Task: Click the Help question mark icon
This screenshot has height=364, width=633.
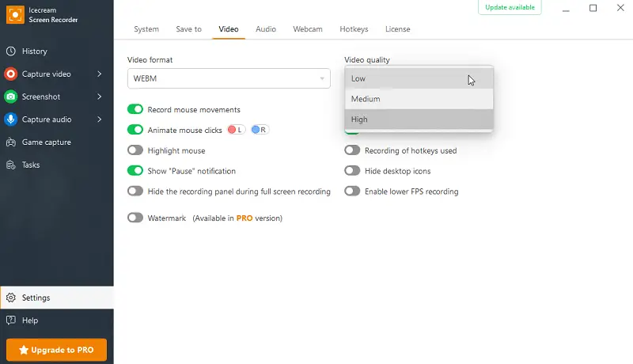Action: [x=11, y=320]
